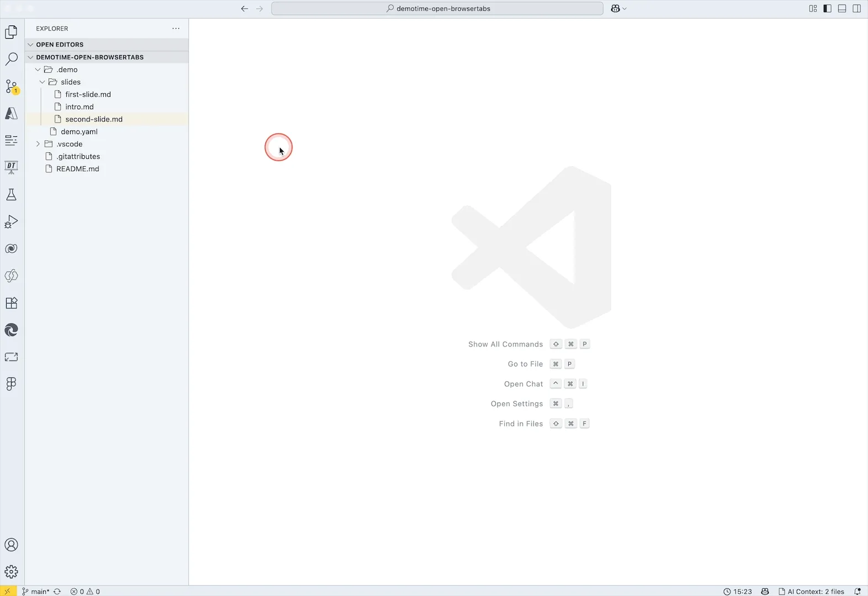Toggle the primary side bar visibility
The image size is (868, 596).
click(827, 8)
